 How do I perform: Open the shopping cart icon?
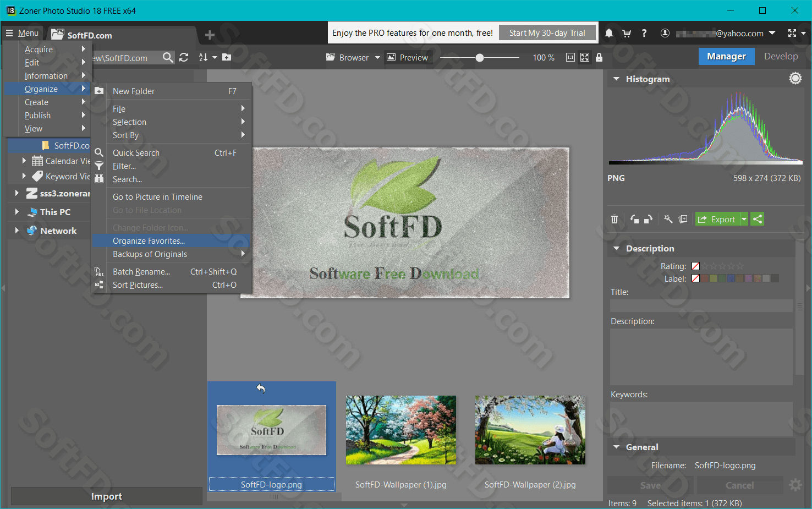pos(627,33)
